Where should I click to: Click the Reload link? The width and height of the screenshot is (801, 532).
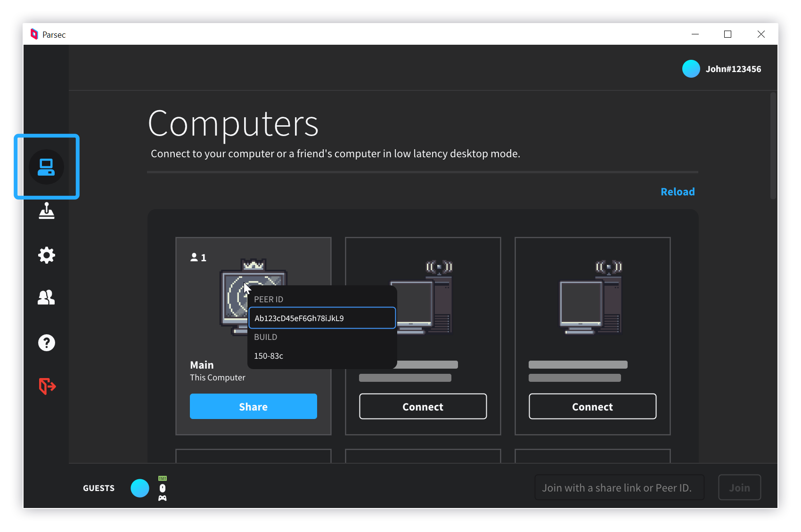coord(677,192)
